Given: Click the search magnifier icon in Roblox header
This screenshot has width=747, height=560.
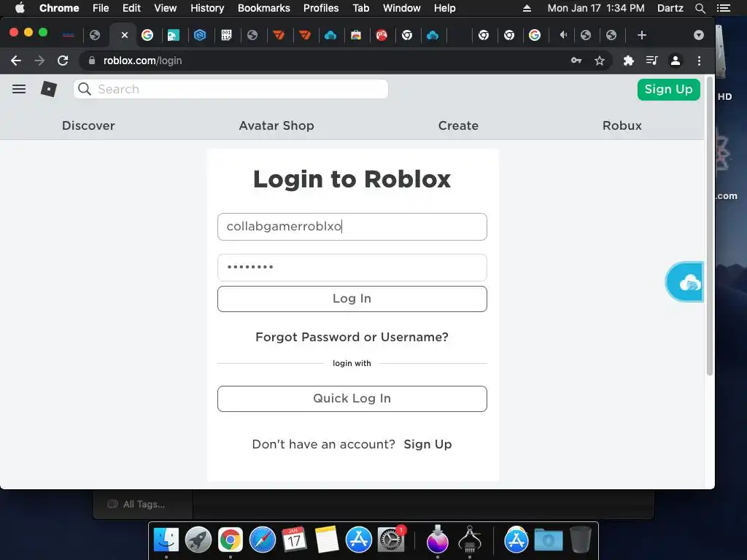Looking at the screenshot, I should point(85,89).
